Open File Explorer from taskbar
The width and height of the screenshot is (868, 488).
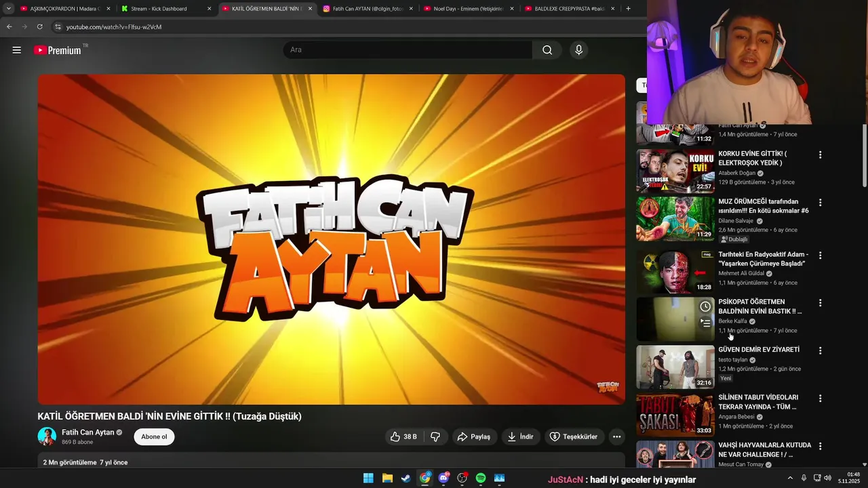coord(387,478)
